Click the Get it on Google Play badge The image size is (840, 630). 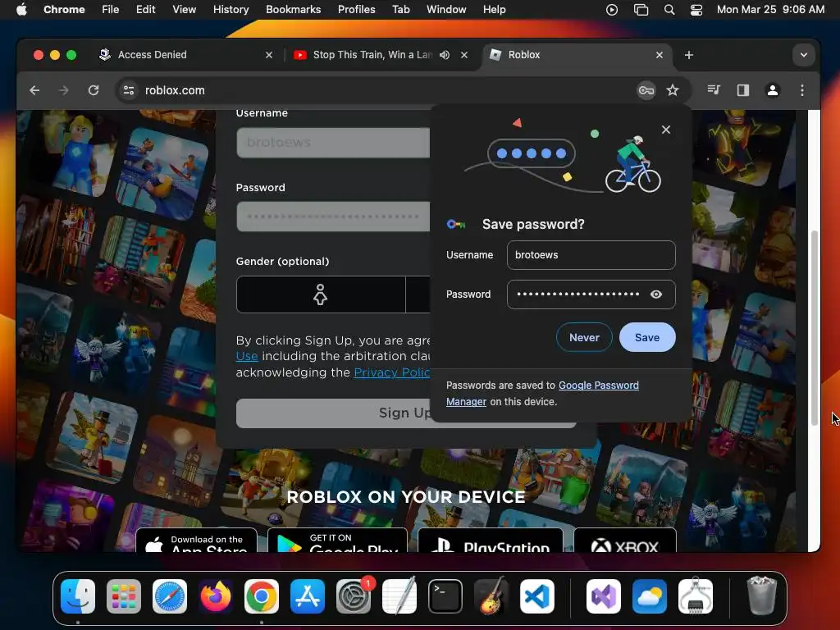pyautogui.click(x=337, y=540)
